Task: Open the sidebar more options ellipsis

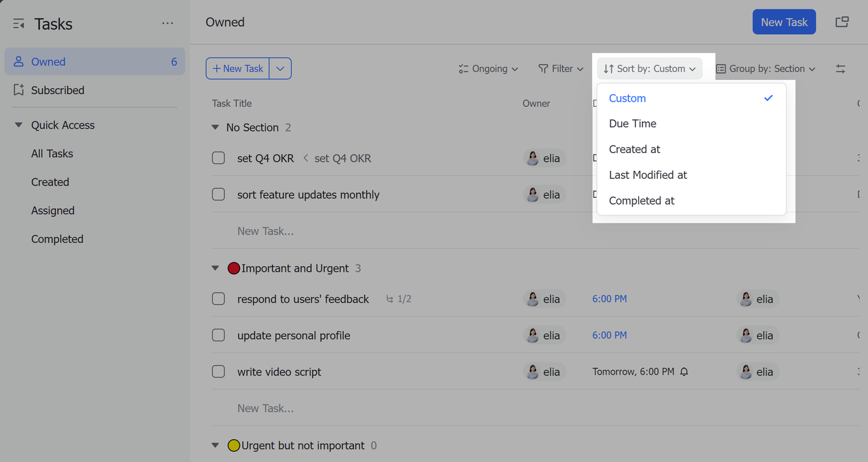Action: pos(167,24)
